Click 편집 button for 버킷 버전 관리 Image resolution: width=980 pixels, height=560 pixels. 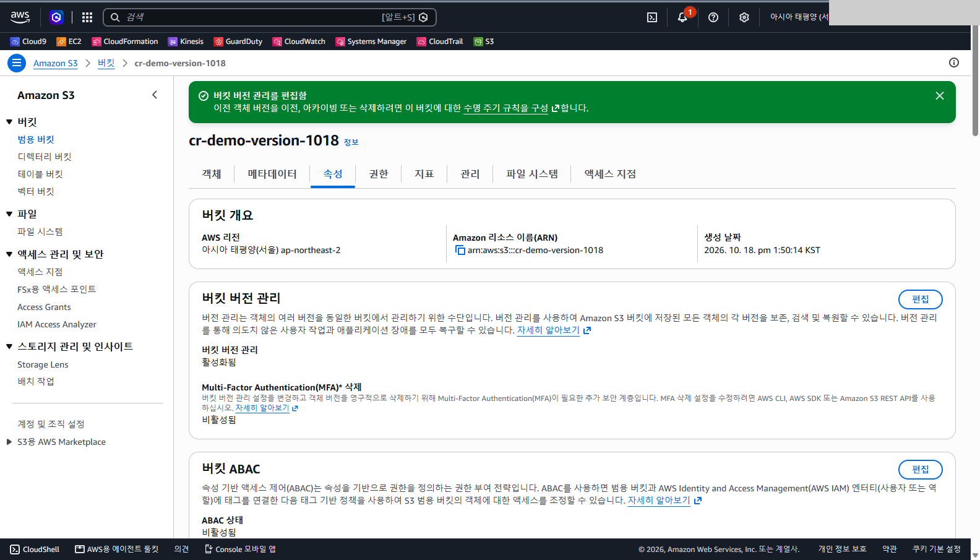coord(921,299)
